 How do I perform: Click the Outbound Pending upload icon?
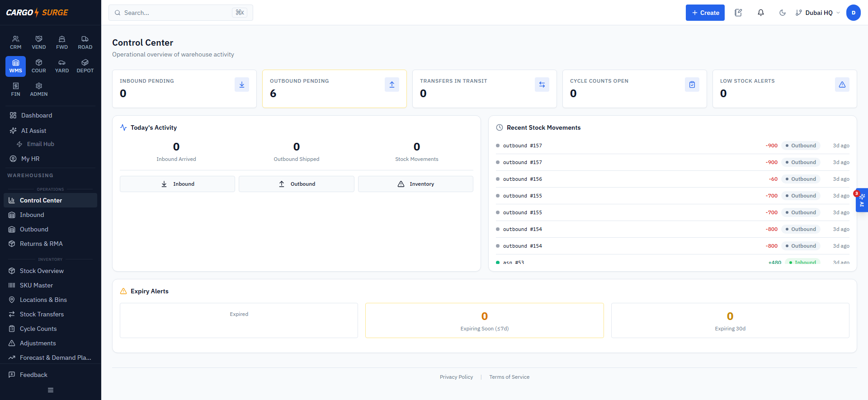tap(392, 85)
